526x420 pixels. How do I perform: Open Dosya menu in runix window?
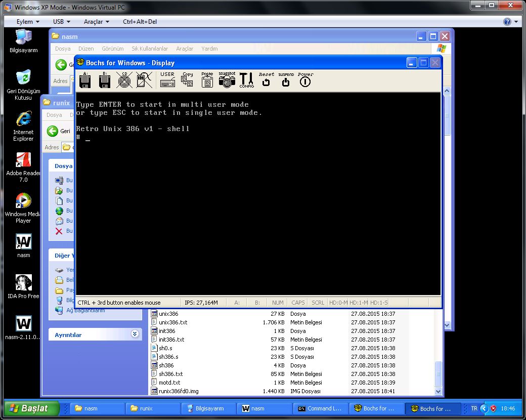coord(54,115)
